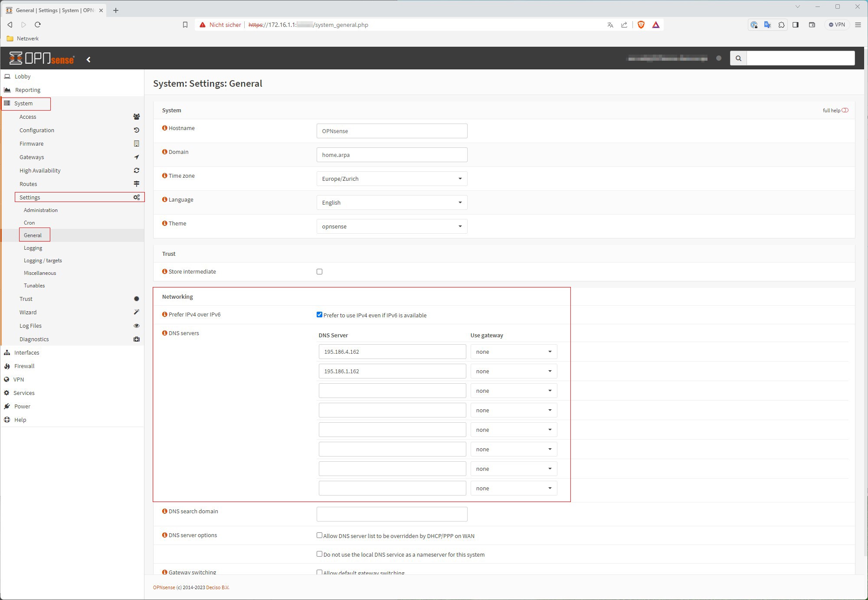Click the Brave shields icon

[x=641, y=25]
